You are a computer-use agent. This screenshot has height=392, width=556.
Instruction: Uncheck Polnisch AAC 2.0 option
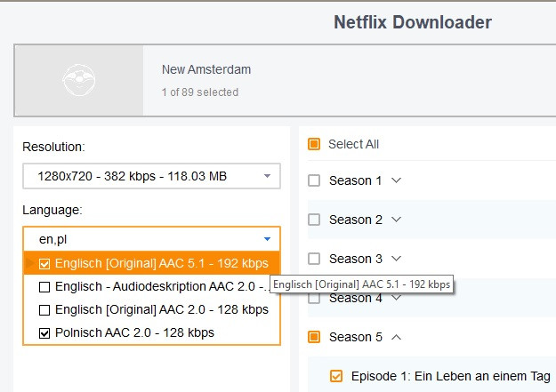(x=44, y=332)
